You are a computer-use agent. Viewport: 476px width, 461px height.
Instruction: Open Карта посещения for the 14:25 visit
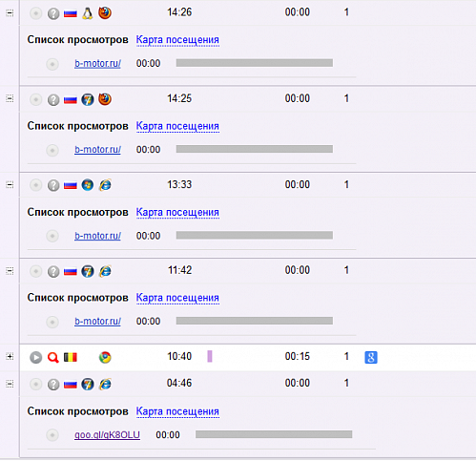click(x=177, y=126)
